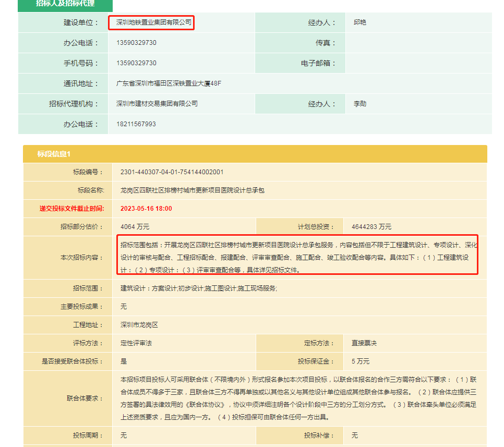Click the company name 深圳地铁置业集团有限公司
The image size is (504, 447).
[x=152, y=23]
